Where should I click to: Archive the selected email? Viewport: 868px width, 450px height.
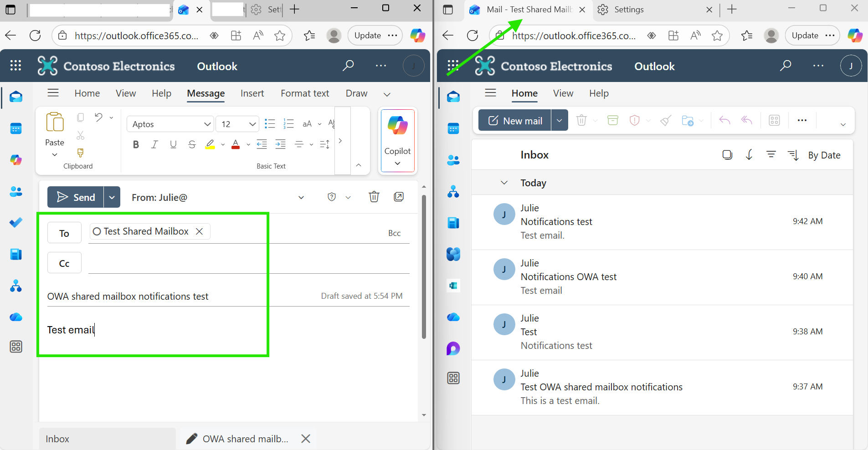pos(612,120)
